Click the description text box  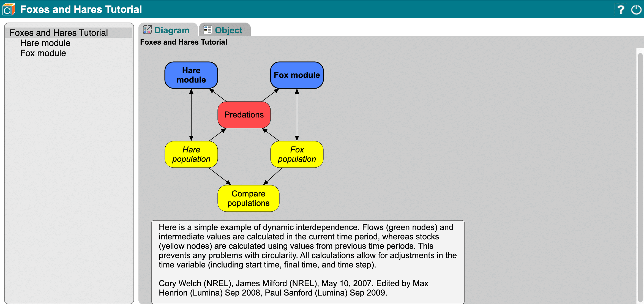pos(308,262)
